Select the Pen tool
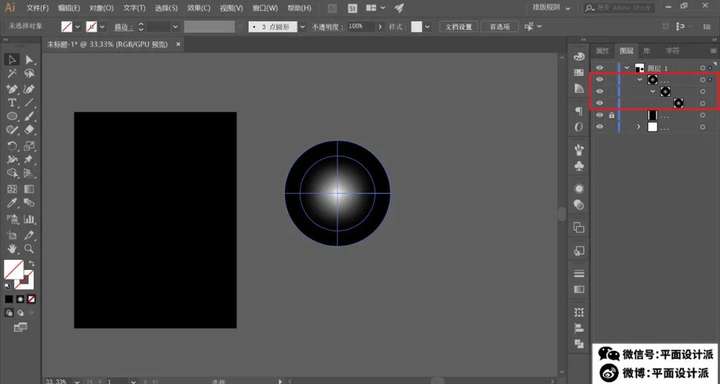Image resolution: width=720 pixels, height=384 pixels. 12,89
